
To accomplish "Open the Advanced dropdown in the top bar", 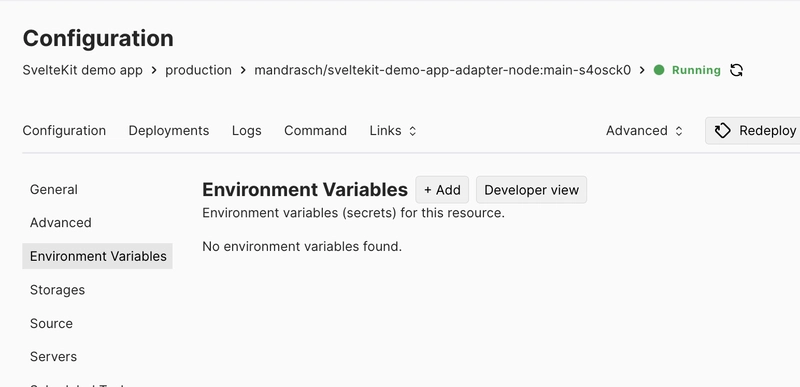I will coord(644,131).
